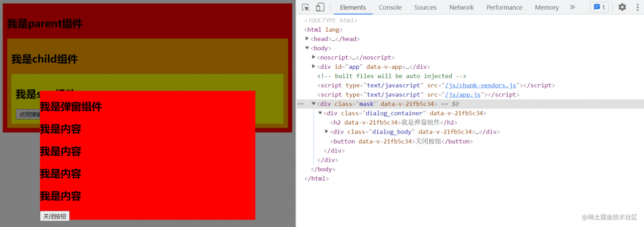Click the 我是parent组件 heading on the page

[45, 24]
